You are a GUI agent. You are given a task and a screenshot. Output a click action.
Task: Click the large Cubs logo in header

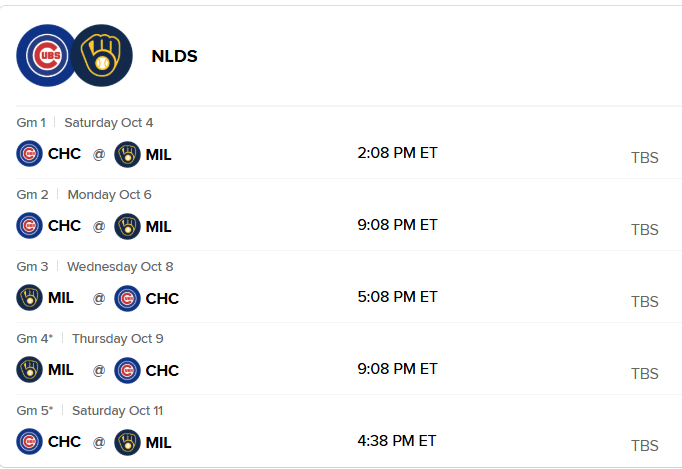click(46, 55)
